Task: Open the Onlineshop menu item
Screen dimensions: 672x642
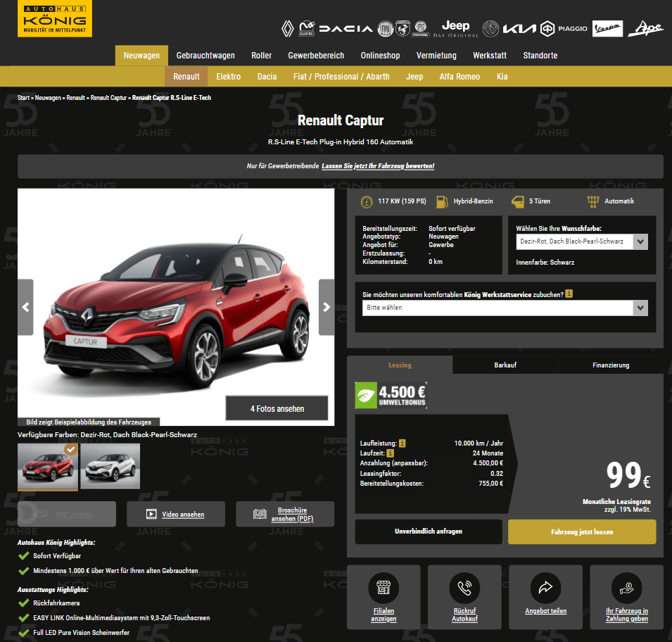Action: click(380, 56)
